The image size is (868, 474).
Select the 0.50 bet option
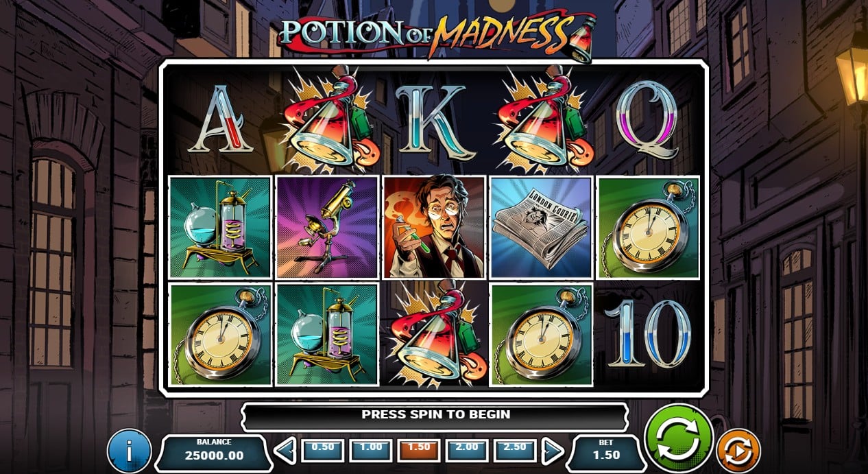coord(323,450)
